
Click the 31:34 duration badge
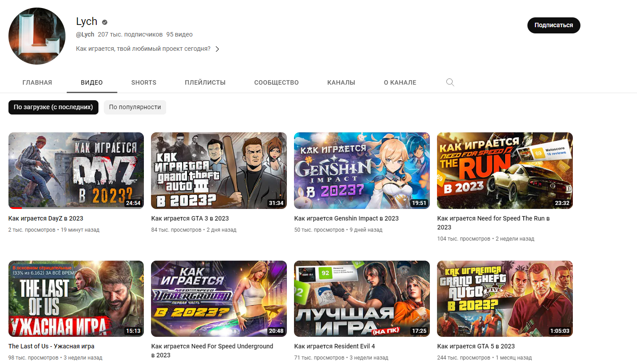tap(276, 203)
